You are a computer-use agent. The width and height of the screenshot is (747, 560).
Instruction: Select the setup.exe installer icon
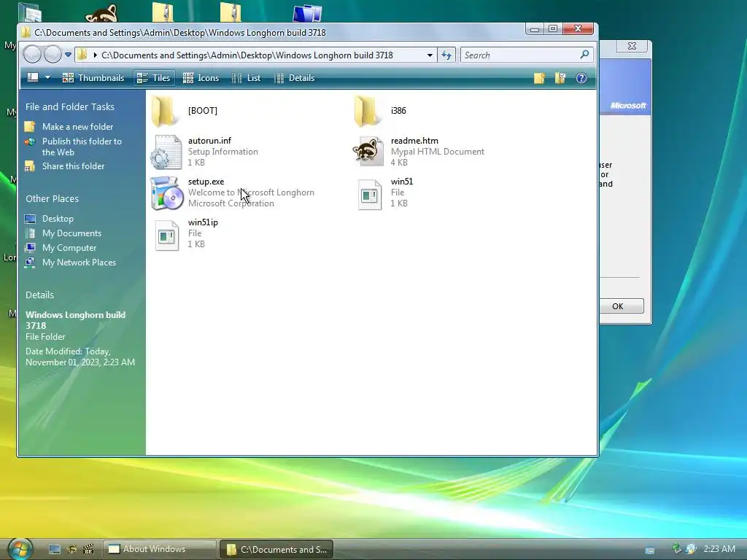coord(166,192)
